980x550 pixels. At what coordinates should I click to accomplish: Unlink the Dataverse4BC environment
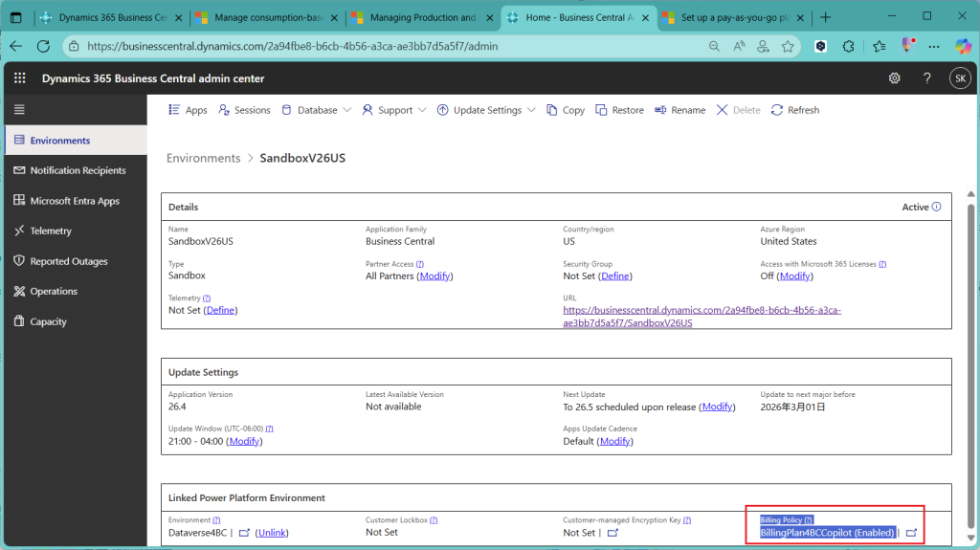[272, 533]
